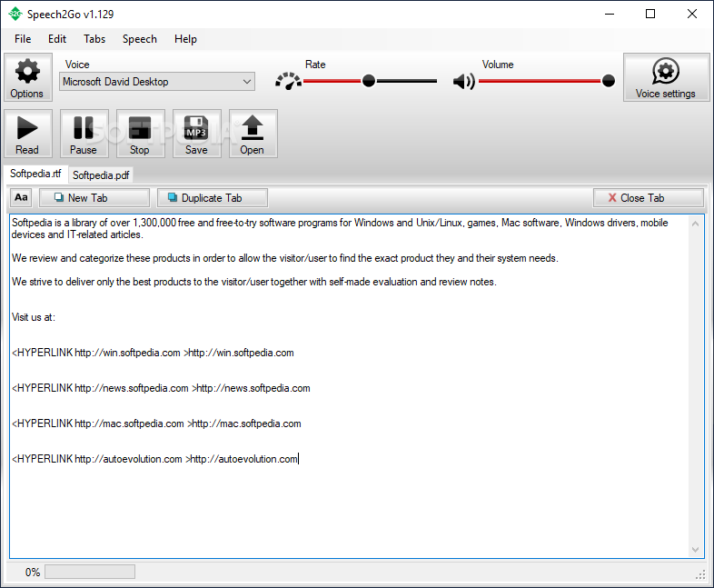Screen dimensions: 714x588
Task: Click Duplicate Tab button
Action: (213, 198)
